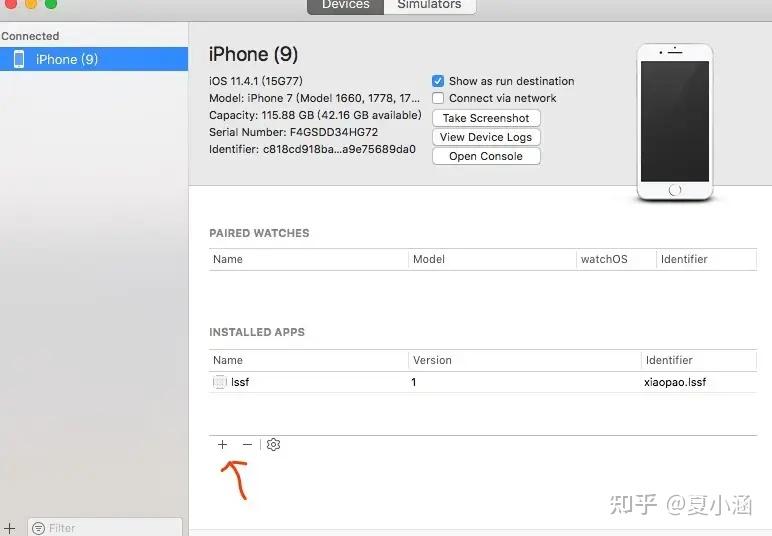
Task: Click the Paired Watches Model column header
Action: (492, 259)
